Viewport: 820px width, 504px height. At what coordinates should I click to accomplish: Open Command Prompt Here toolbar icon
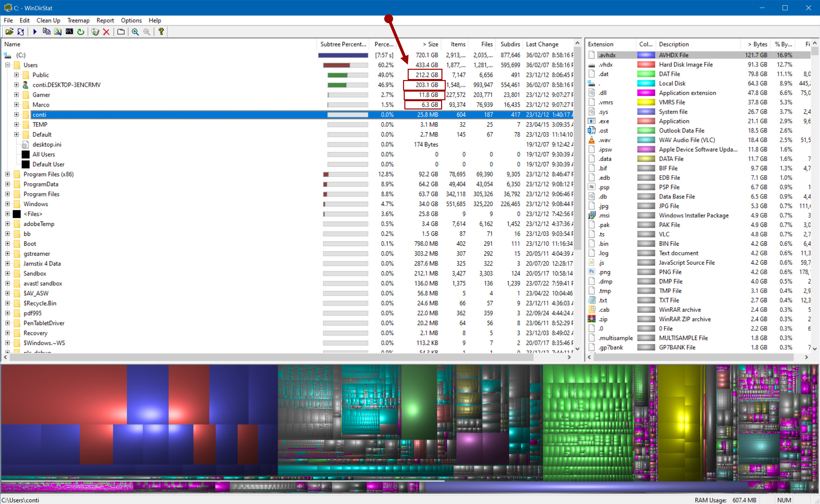point(69,32)
